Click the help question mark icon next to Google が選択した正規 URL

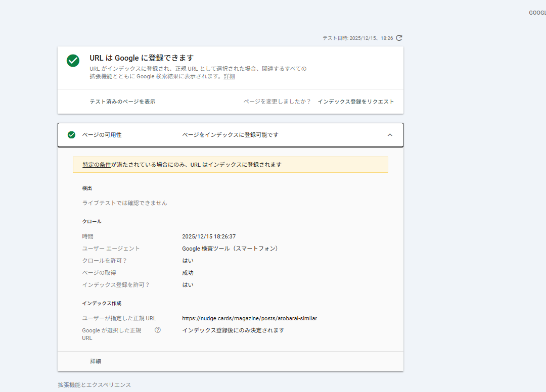click(158, 330)
